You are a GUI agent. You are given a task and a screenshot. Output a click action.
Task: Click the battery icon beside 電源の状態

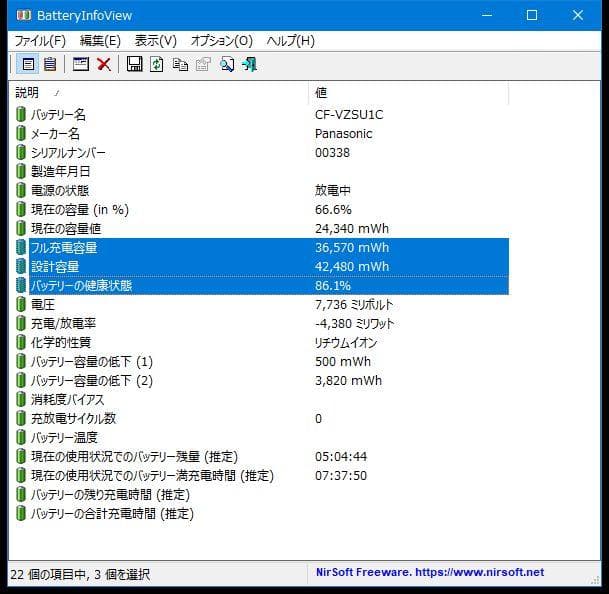coord(21,190)
